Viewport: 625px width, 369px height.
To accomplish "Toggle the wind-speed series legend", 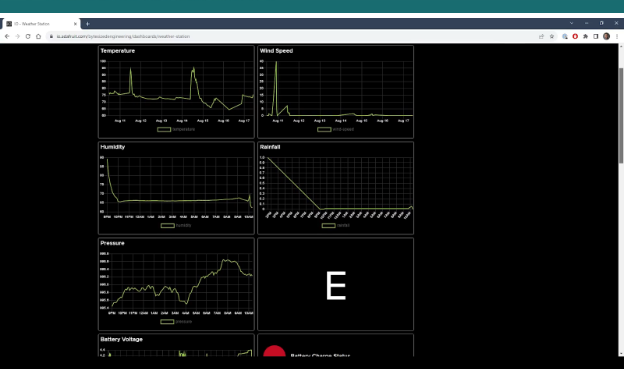I will 336,130.
